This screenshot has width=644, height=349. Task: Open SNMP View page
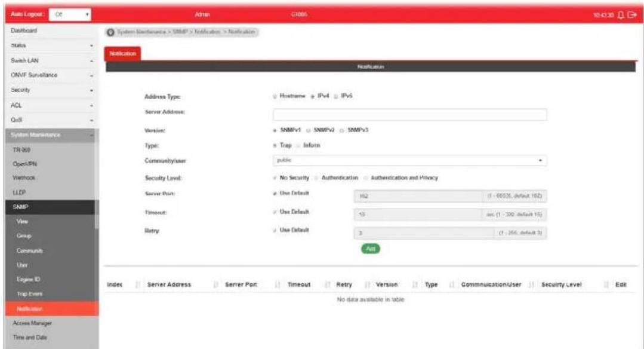[x=22, y=222]
